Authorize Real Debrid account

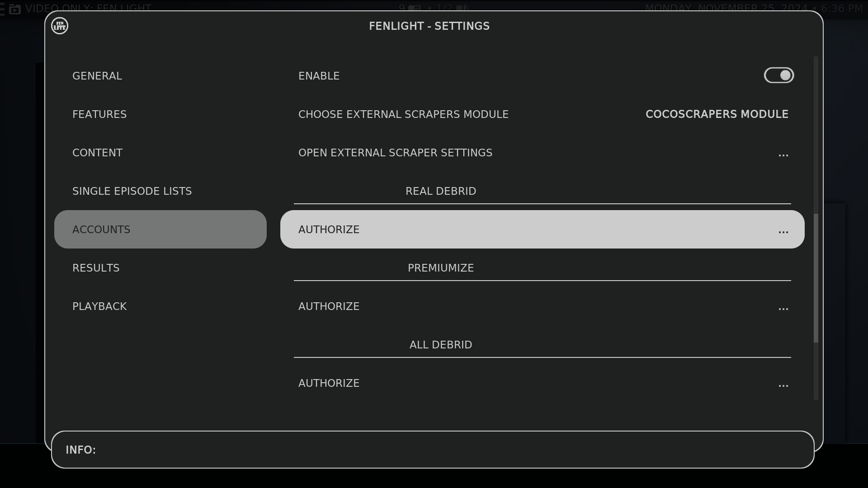click(542, 229)
